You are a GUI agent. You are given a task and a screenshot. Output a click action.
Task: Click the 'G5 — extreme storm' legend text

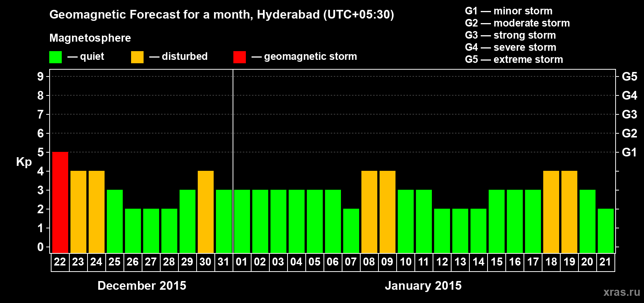click(x=514, y=59)
